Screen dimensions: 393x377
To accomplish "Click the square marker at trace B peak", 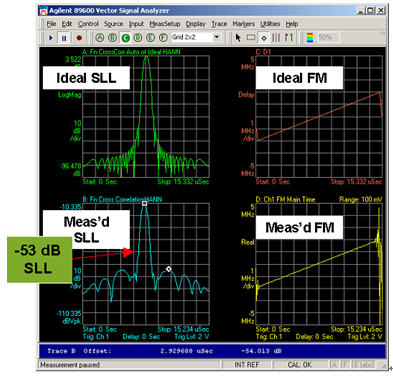I will (144, 203).
